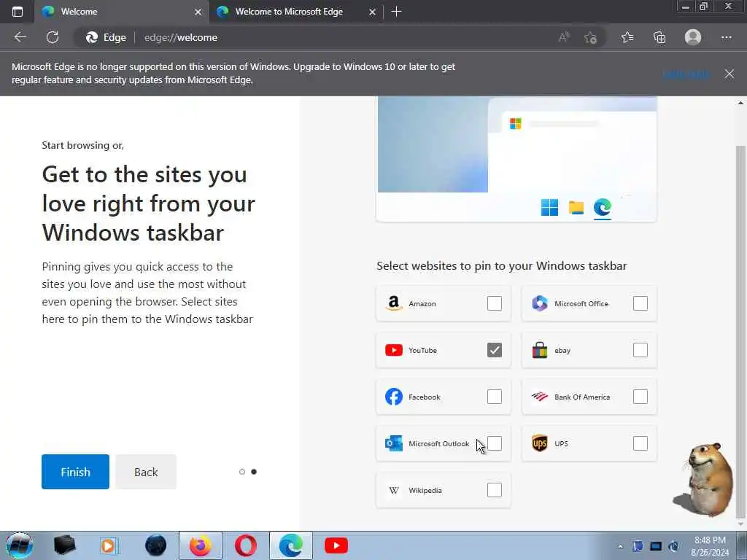Screen dimensions: 747x560
Task: Close the Welcome tab
Action: point(198,12)
